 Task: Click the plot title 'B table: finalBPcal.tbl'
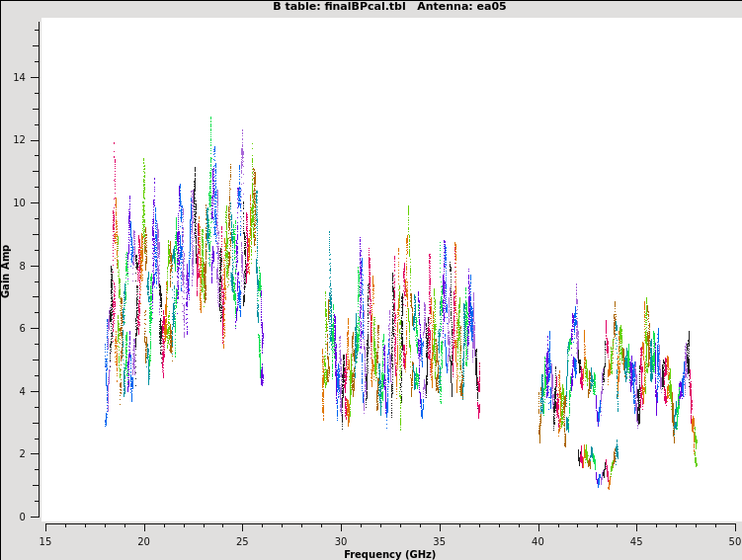click(x=339, y=7)
